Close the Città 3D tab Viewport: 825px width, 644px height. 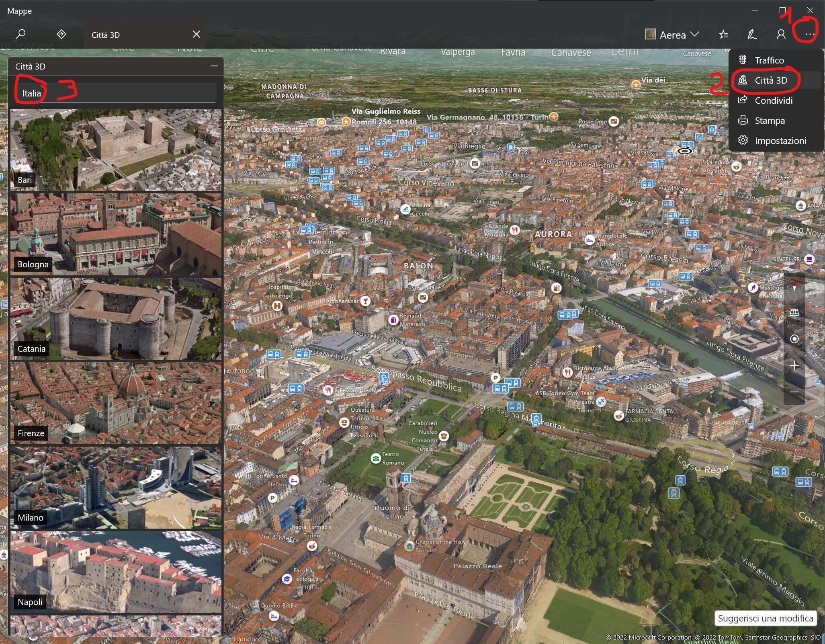(197, 35)
